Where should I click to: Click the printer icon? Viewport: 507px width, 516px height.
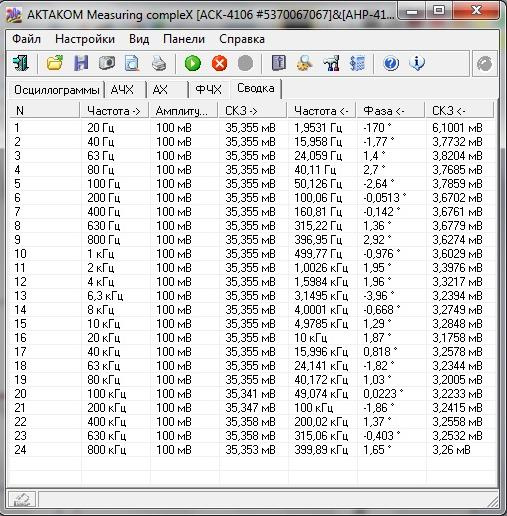tap(159, 63)
